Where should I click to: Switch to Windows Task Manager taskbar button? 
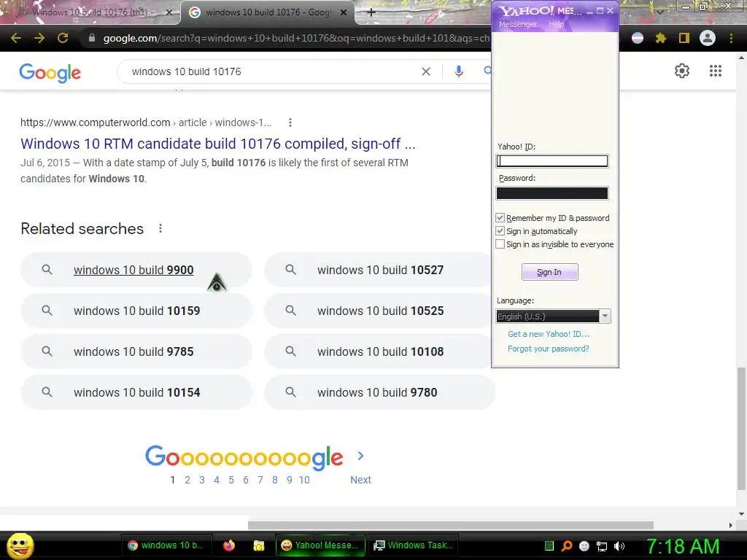pyautogui.click(x=414, y=545)
